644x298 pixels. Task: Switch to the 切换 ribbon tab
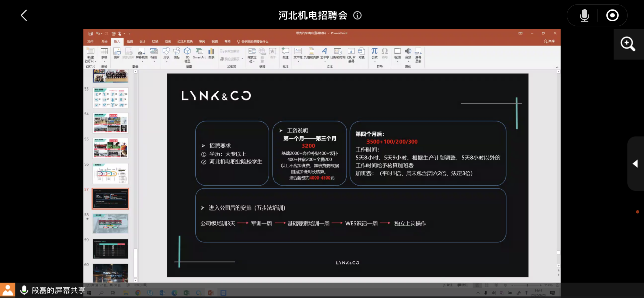point(155,41)
